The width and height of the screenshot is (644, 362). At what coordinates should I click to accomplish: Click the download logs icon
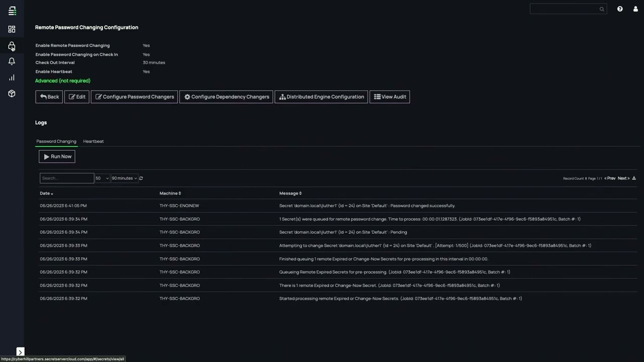[x=634, y=178]
